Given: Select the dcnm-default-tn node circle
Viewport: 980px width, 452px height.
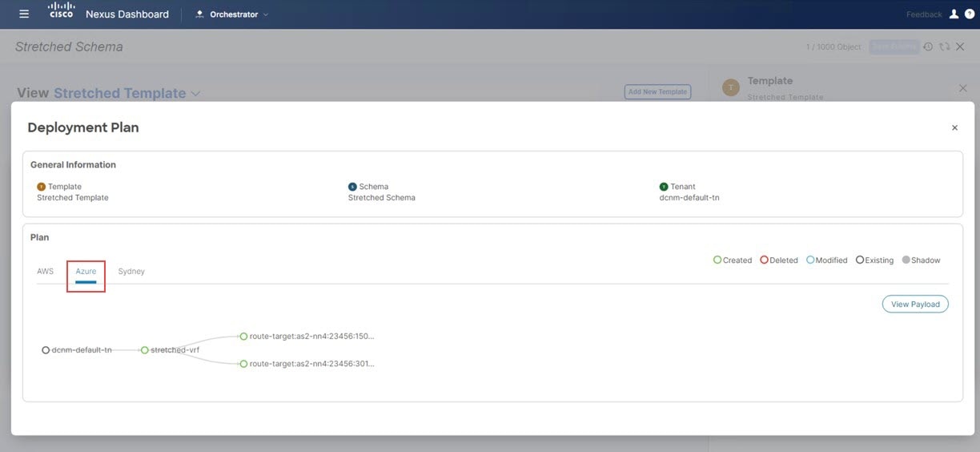Looking at the screenshot, I should pyautogui.click(x=46, y=350).
